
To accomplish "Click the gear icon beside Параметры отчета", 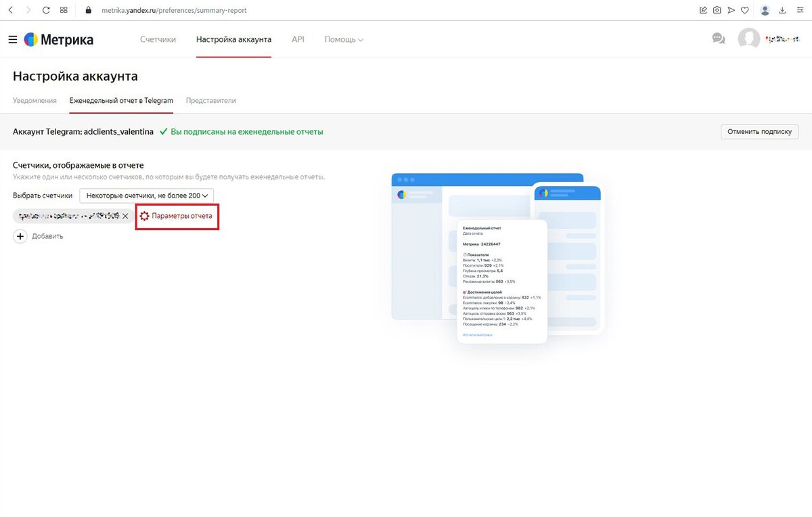I will click(144, 216).
